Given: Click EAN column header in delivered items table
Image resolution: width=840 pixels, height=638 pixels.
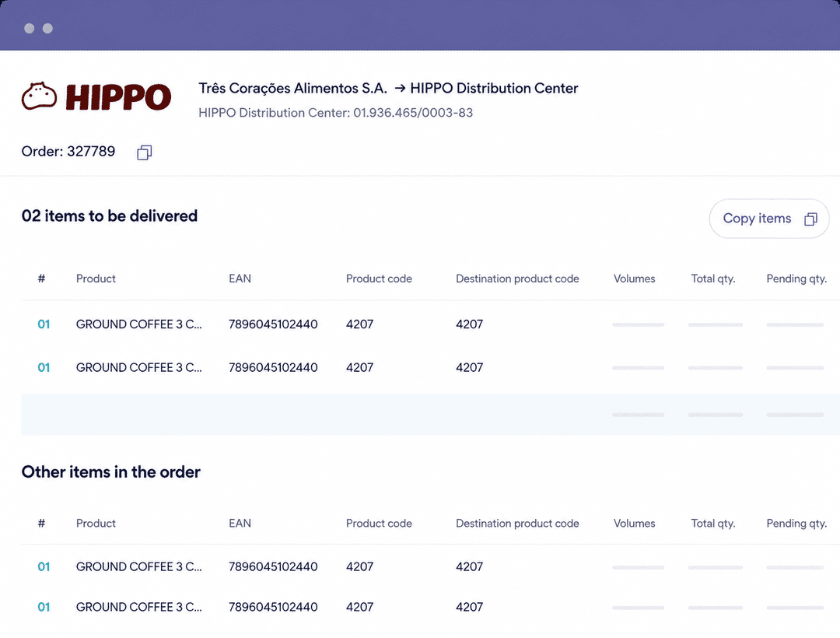Looking at the screenshot, I should pos(240,279).
